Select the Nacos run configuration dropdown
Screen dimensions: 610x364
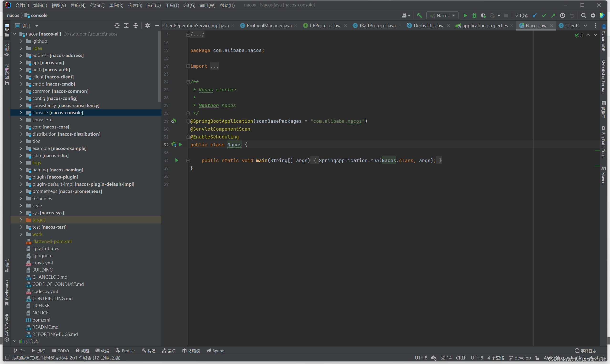coord(442,15)
